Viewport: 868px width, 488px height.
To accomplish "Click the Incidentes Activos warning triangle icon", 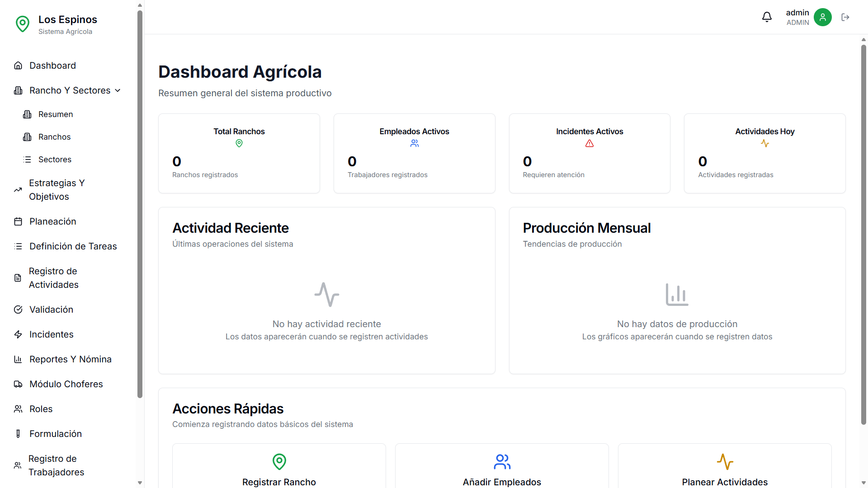I will coord(589,144).
